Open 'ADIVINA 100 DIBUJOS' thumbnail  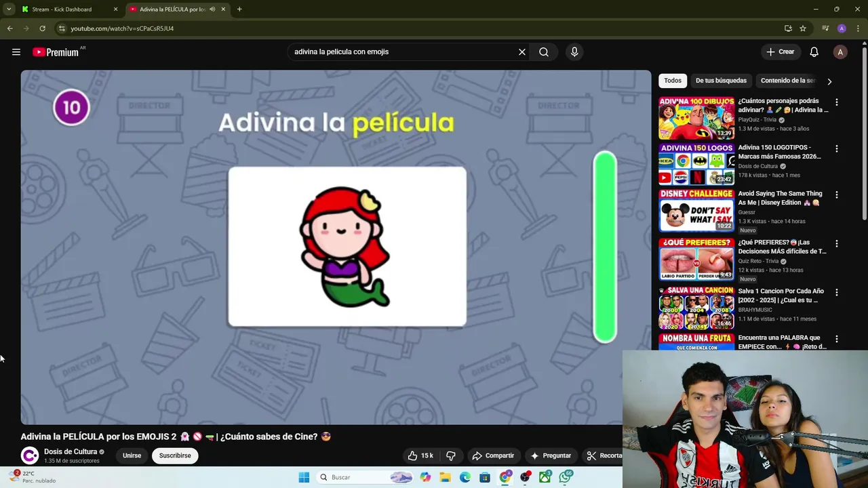tap(696, 118)
